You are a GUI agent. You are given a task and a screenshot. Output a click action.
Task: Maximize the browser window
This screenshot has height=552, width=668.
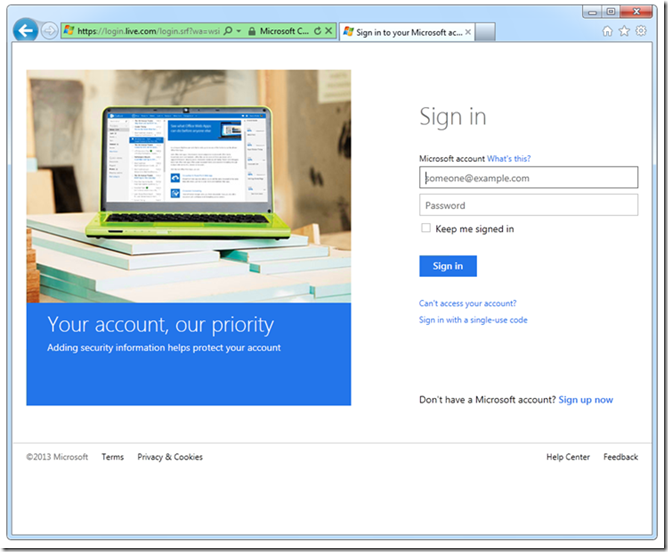610,12
